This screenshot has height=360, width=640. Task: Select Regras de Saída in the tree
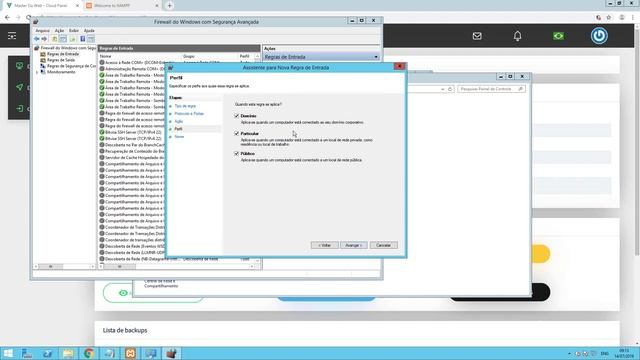pyautogui.click(x=60, y=60)
